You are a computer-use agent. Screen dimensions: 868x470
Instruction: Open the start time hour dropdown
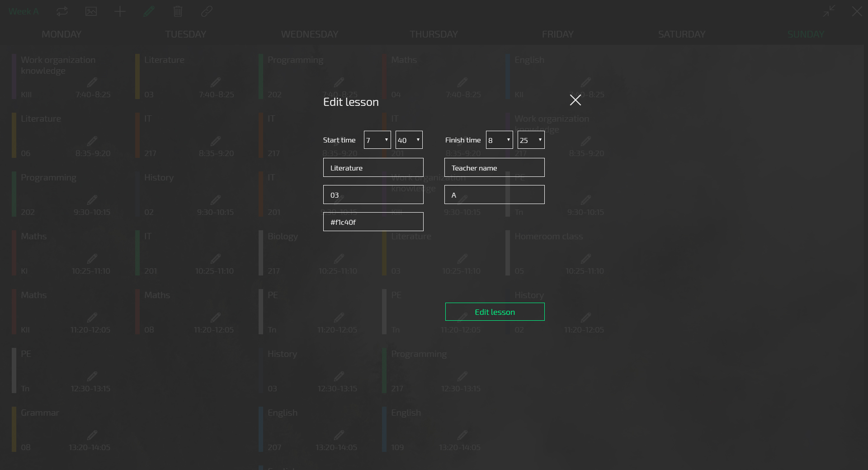click(x=377, y=140)
